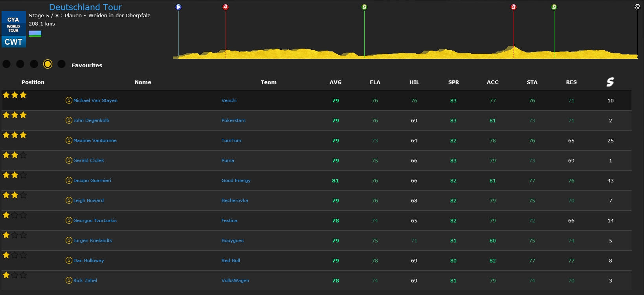Open rider Jacopo Guarnieri
The height and width of the screenshot is (295, 644).
92,180
